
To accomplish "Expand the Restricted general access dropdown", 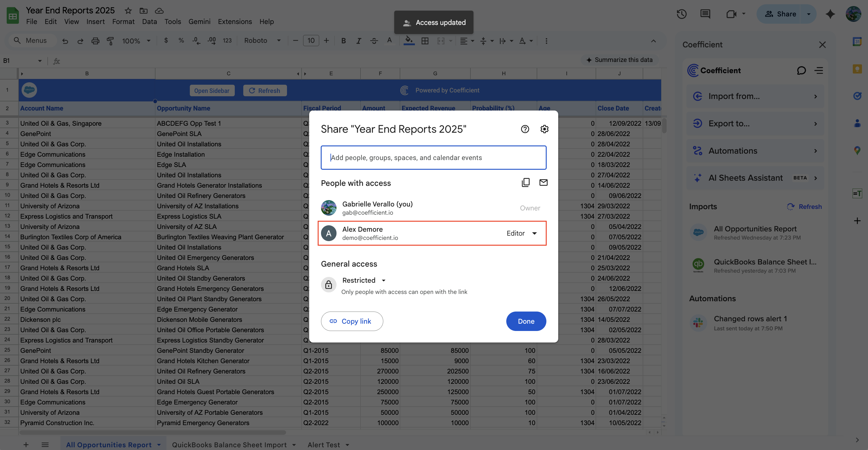I will [364, 280].
